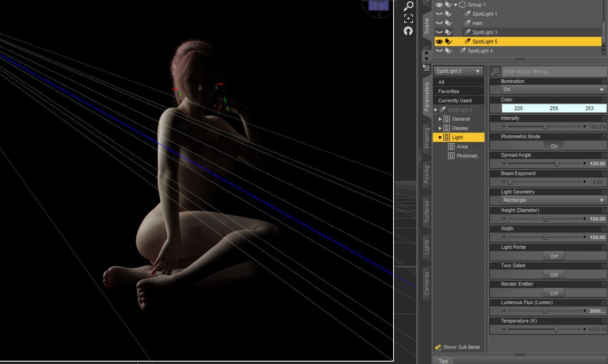Switch to the Parameters tab
The width and height of the screenshot is (608, 364).
coord(427,96)
